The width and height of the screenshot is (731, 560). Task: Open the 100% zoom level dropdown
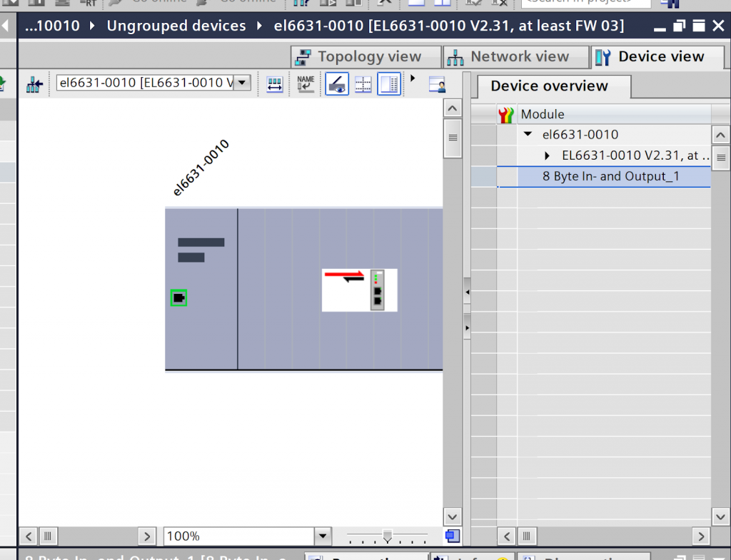(323, 536)
